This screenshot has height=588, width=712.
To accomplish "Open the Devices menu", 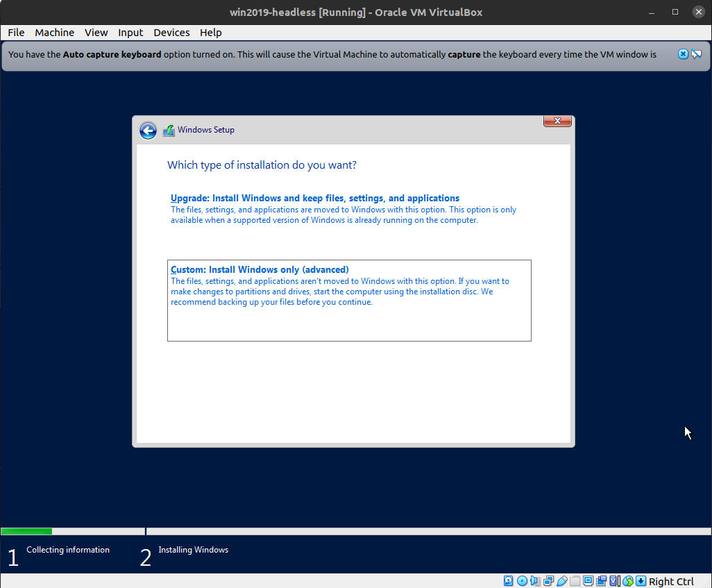I will coord(171,33).
